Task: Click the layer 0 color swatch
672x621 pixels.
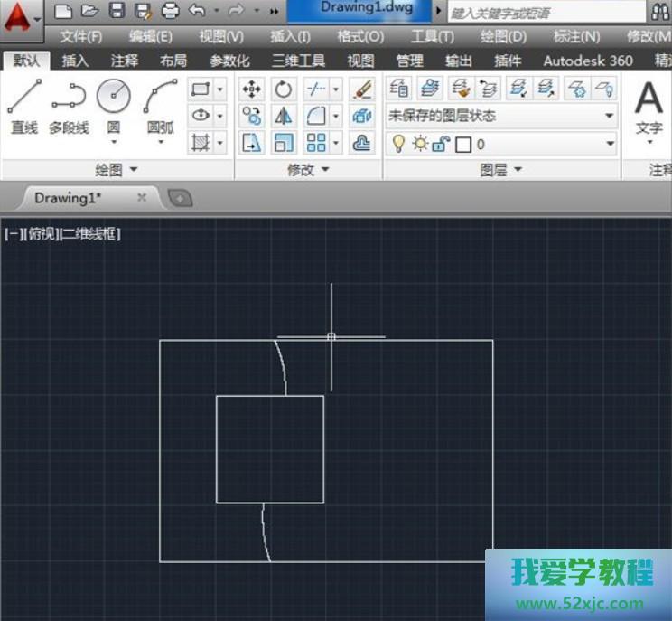Action: pyautogui.click(x=463, y=144)
